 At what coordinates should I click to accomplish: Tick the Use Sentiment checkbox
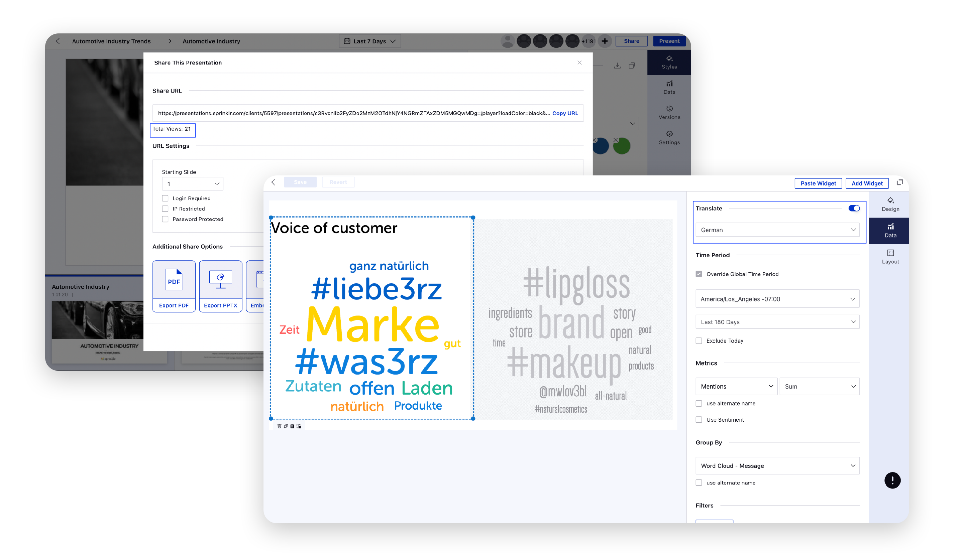click(x=699, y=419)
